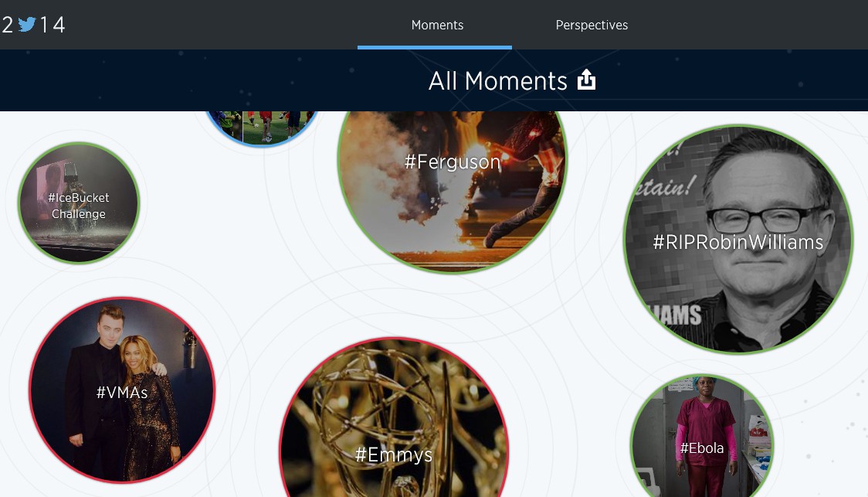Select the #Ebola moment circle

[x=701, y=437]
